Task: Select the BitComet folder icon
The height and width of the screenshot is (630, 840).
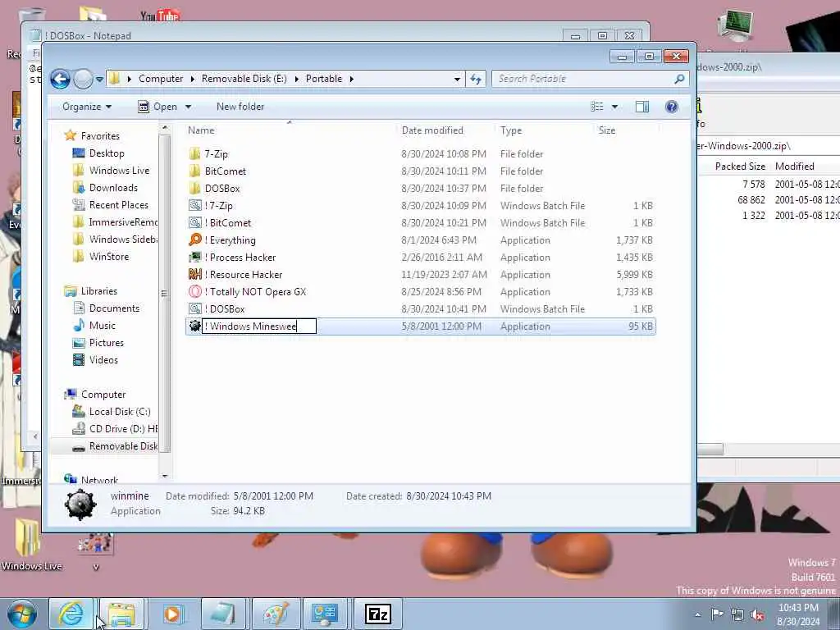Action: (x=194, y=171)
